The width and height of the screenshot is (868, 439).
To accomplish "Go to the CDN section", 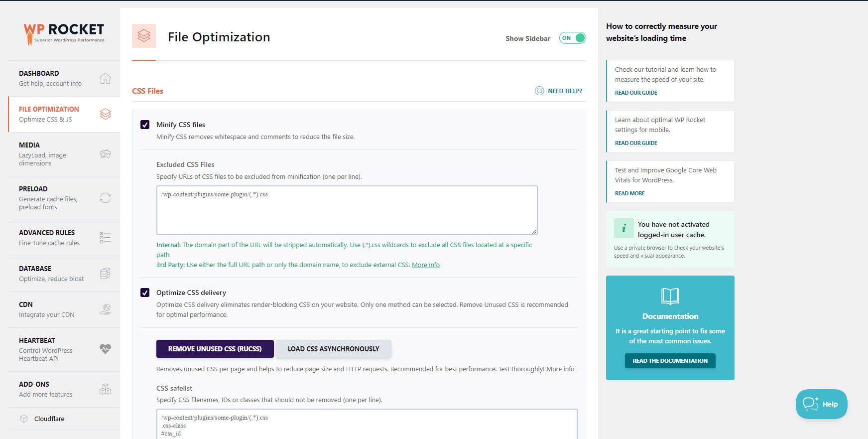I will [64, 309].
